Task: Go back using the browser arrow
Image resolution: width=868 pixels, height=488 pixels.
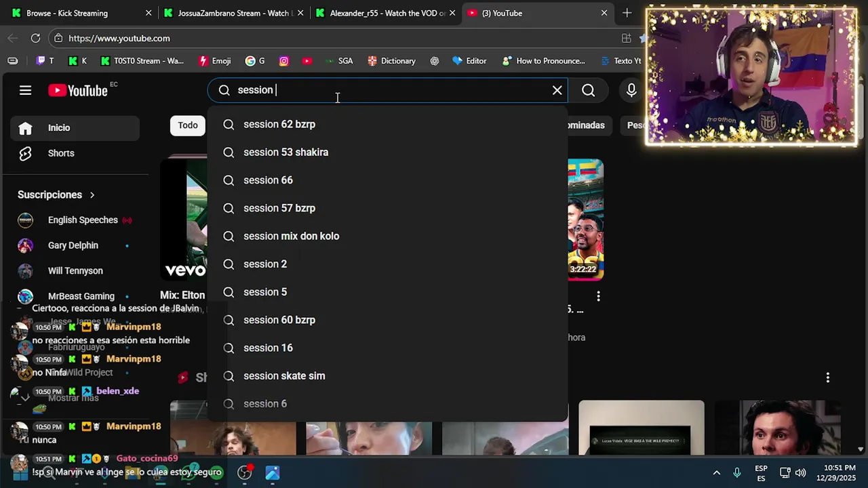Action: (12, 38)
